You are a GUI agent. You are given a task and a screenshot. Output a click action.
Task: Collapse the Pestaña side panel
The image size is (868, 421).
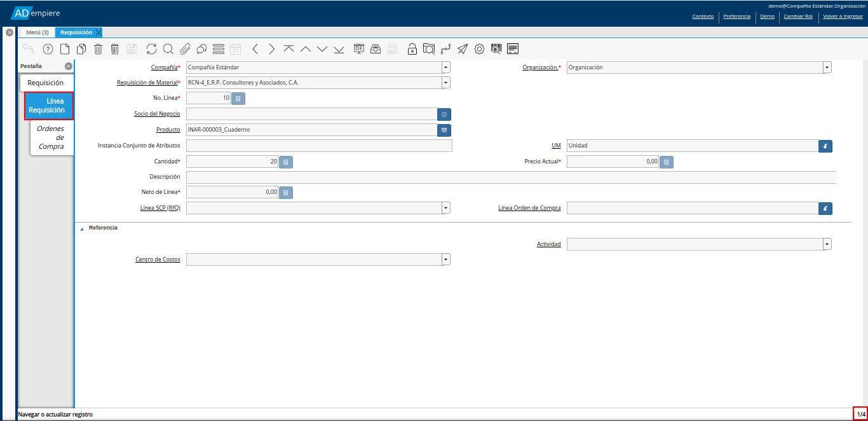tap(69, 66)
